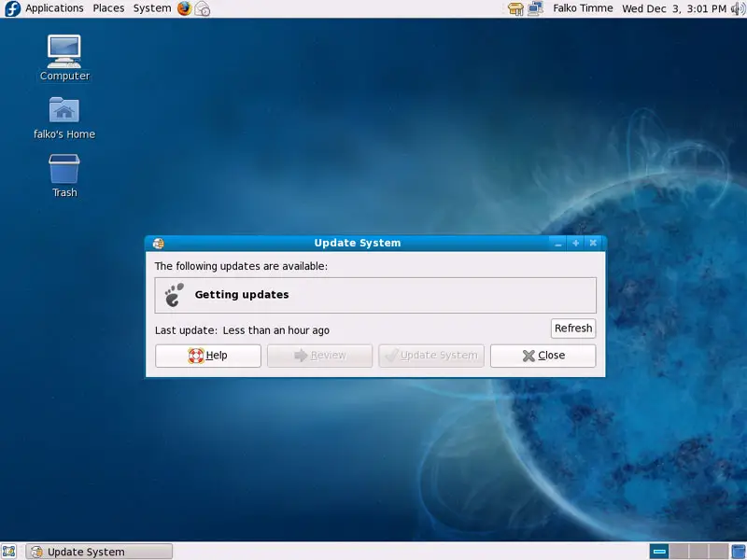The height and width of the screenshot is (560, 747).
Task: Click the trash applet in the bottom panel corner
Action: click(738, 552)
